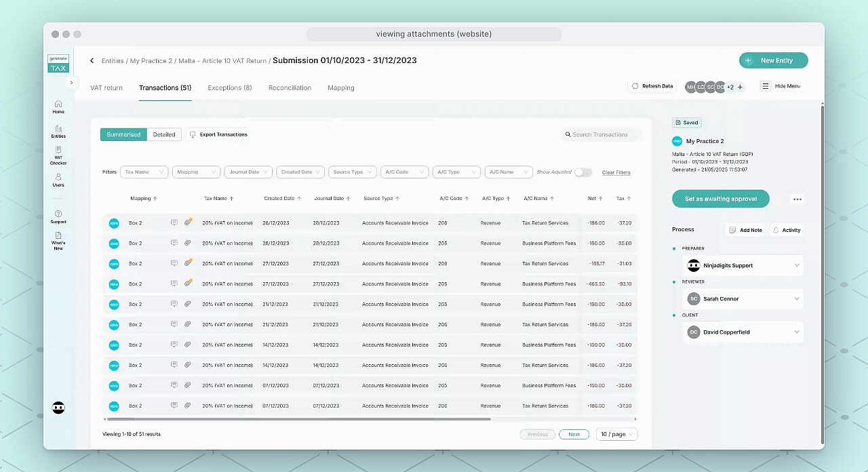Image resolution: width=868 pixels, height=472 pixels.
Task: Click the Refresh Data icon
Action: (x=637, y=85)
